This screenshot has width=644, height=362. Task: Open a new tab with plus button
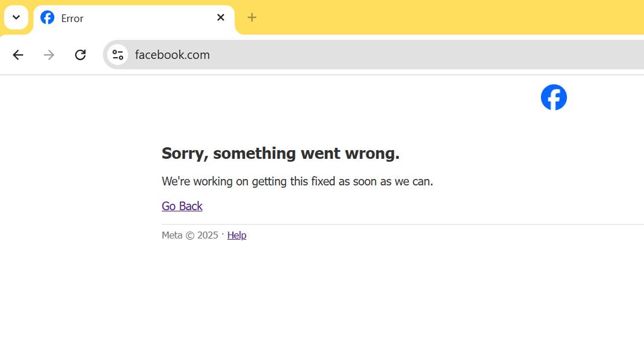tap(252, 17)
